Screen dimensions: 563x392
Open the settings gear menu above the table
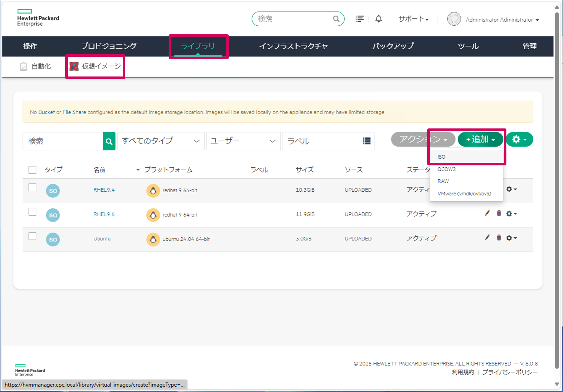tap(519, 139)
